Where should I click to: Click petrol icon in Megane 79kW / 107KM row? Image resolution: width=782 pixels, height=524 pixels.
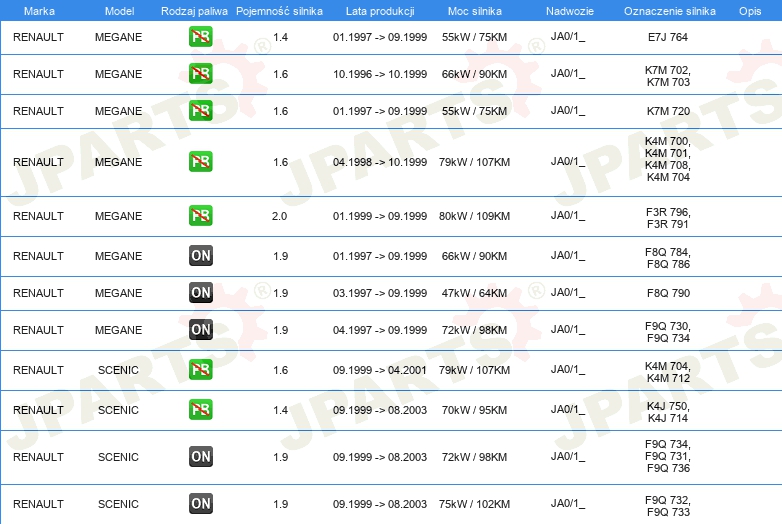(200, 162)
